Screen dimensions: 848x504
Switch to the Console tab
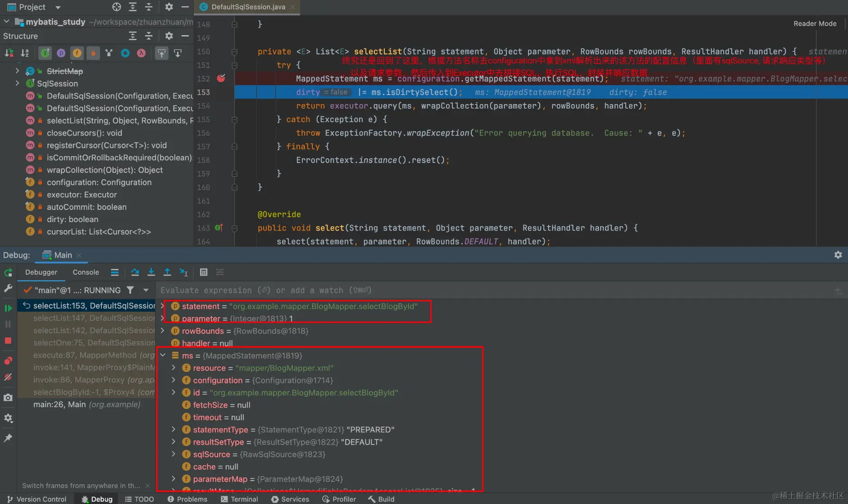(86, 272)
